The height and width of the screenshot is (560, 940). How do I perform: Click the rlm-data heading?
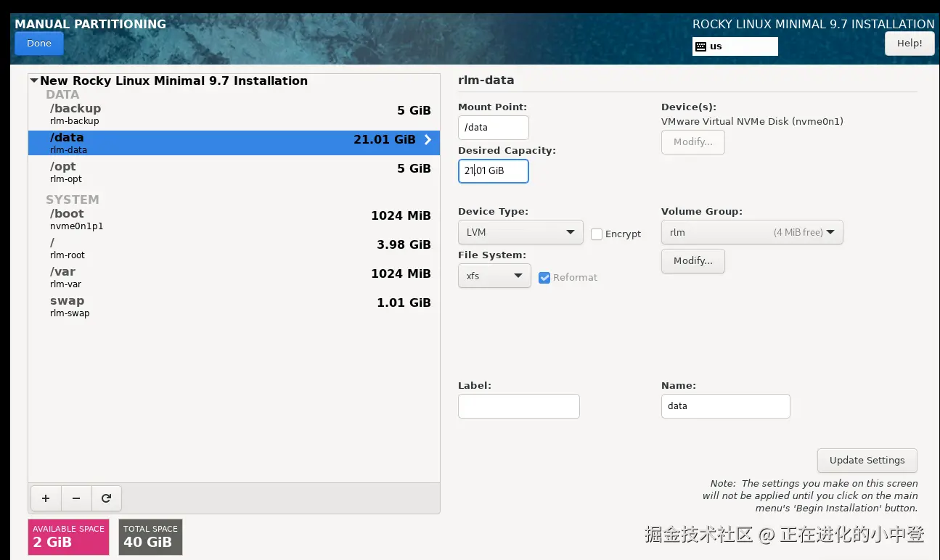point(486,81)
